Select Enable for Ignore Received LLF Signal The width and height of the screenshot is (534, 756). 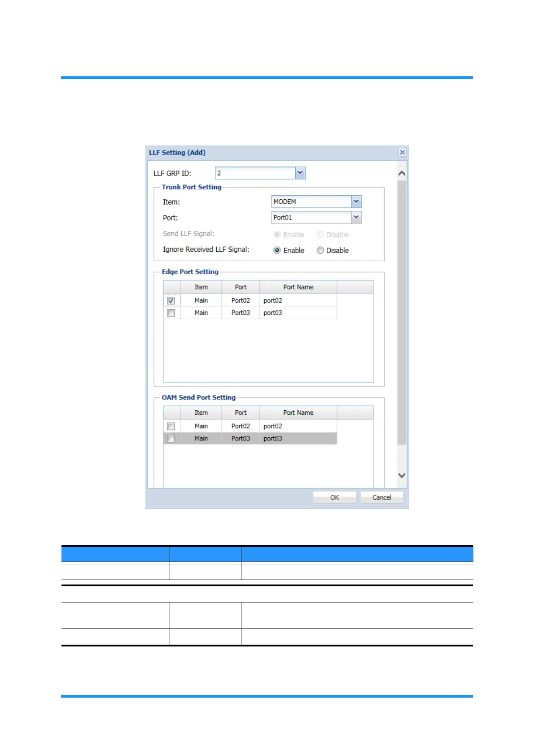point(277,250)
